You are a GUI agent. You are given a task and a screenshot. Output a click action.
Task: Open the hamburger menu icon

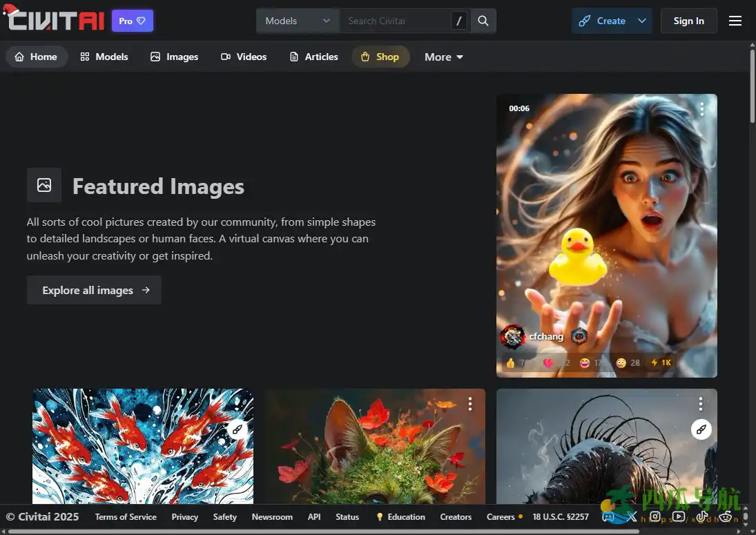735,21
